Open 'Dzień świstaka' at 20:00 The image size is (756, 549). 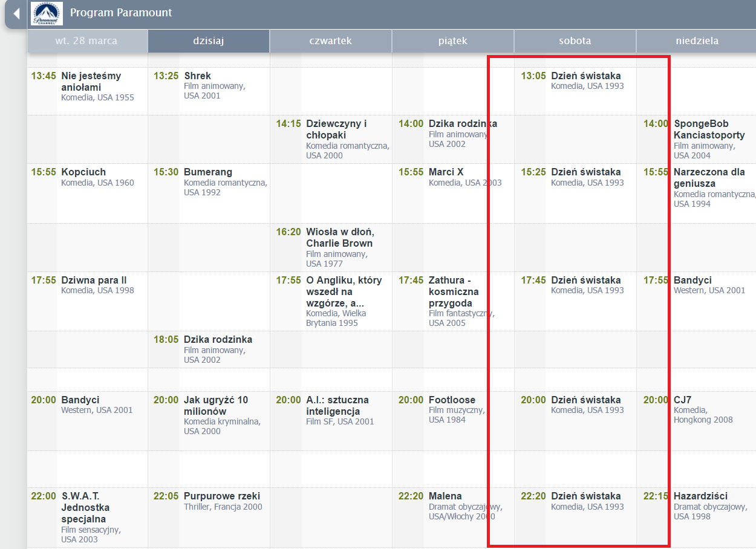pos(586,400)
